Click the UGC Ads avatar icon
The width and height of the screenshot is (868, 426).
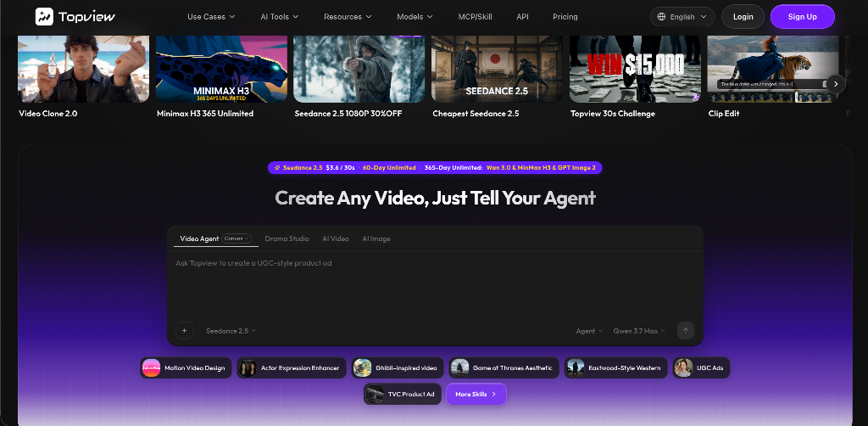point(684,367)
